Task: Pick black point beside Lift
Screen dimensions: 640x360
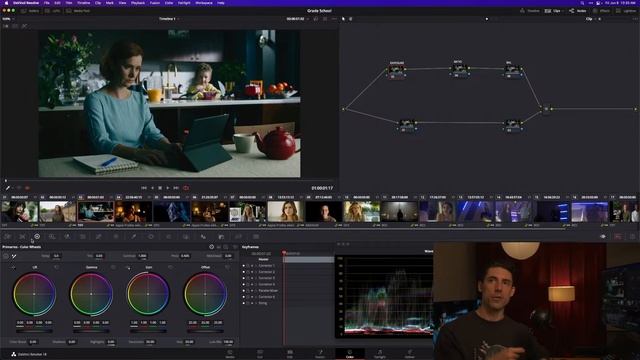Action: [13, 267]
